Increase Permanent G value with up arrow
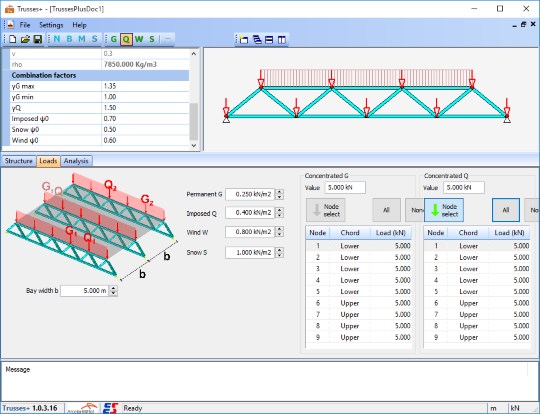Image resolution: width=540 pixels, height=414 pixels. click(280, 192)
